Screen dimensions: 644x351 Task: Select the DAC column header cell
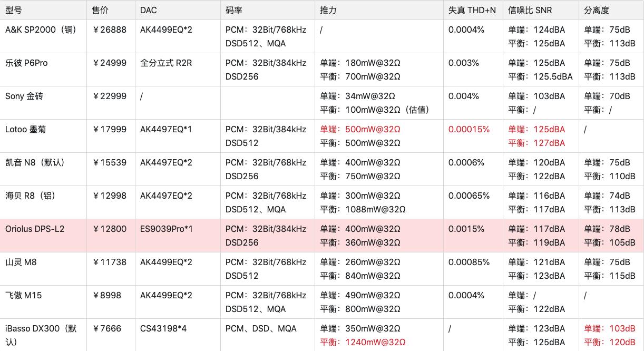pos(149,10)
